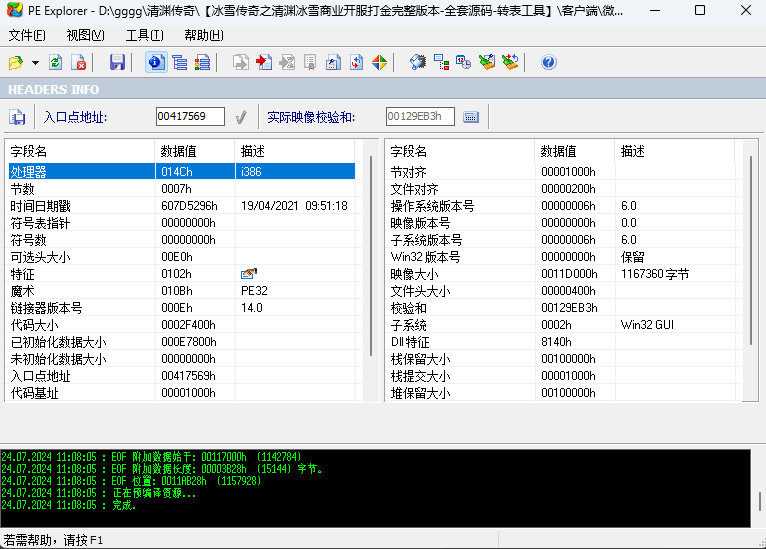The image size is (766, 549).
Task: Click right table 数据值 column header
Action: [574, 151]
